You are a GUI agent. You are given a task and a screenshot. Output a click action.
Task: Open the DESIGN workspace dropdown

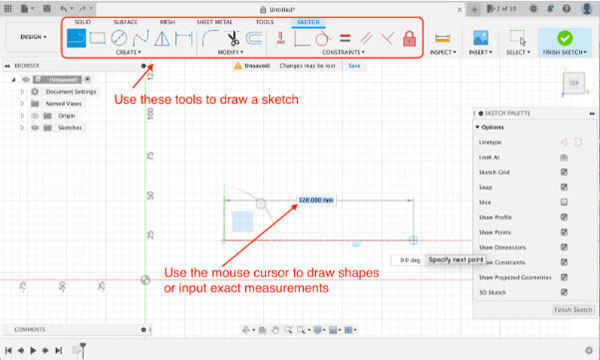[33, 37]
